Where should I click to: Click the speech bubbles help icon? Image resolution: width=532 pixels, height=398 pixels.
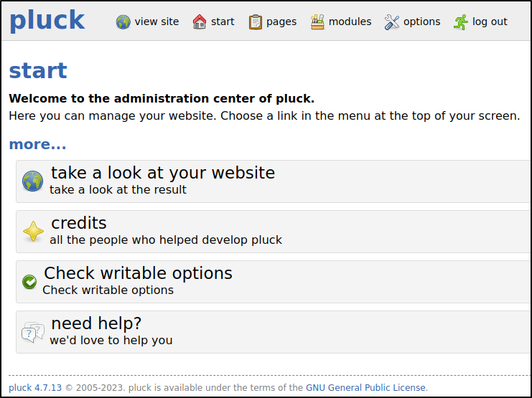[x=33, y=332]
